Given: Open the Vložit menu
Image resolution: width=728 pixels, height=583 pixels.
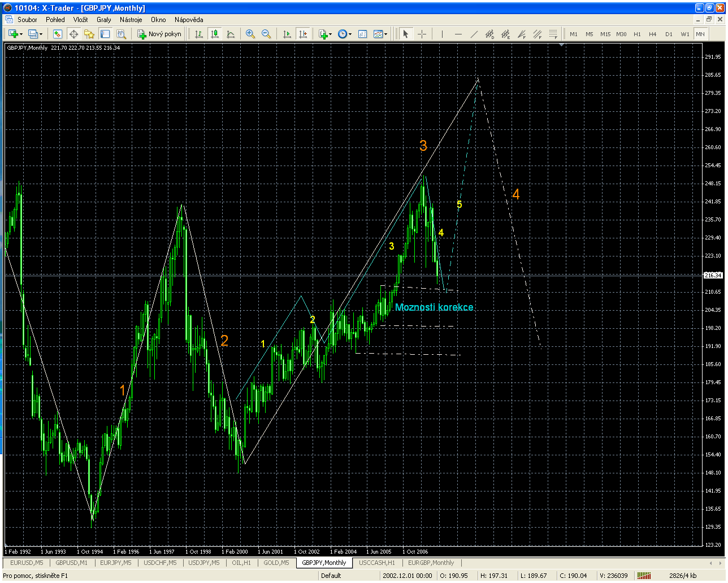Looking at the screenshot, I should point(80,19).
